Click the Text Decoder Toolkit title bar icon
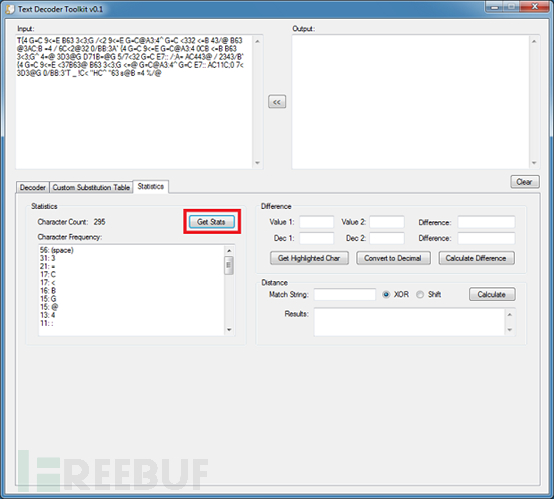Image resolution: width=554 pixels, height=499 pixels. pyautogui.click(x=10, y=9)
